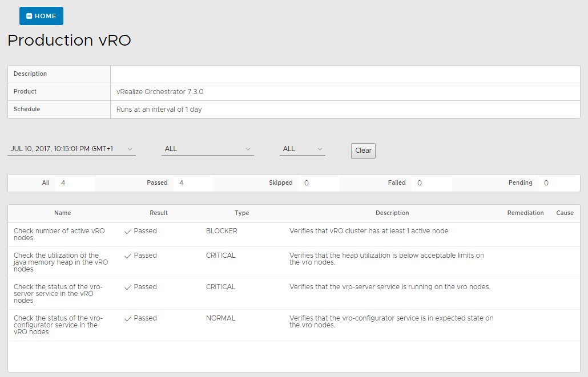Click the Type column header
The height and width of the screenshot is (377, 588).
click(241, 213)
